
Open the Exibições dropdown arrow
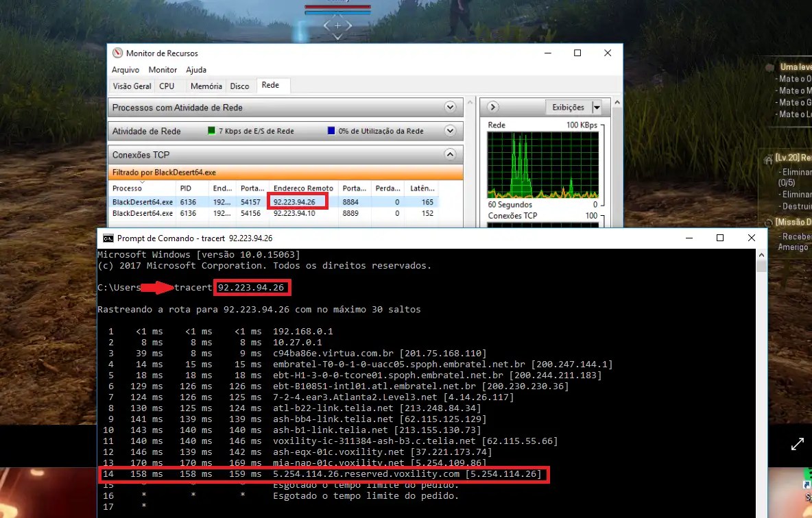point(597,108)
